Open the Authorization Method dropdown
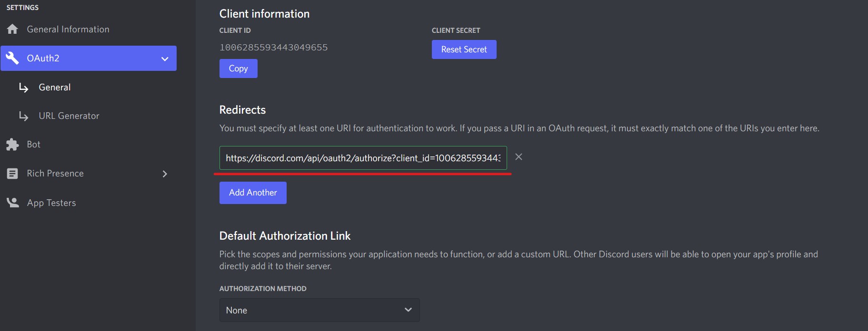 [x=319, y=310]
